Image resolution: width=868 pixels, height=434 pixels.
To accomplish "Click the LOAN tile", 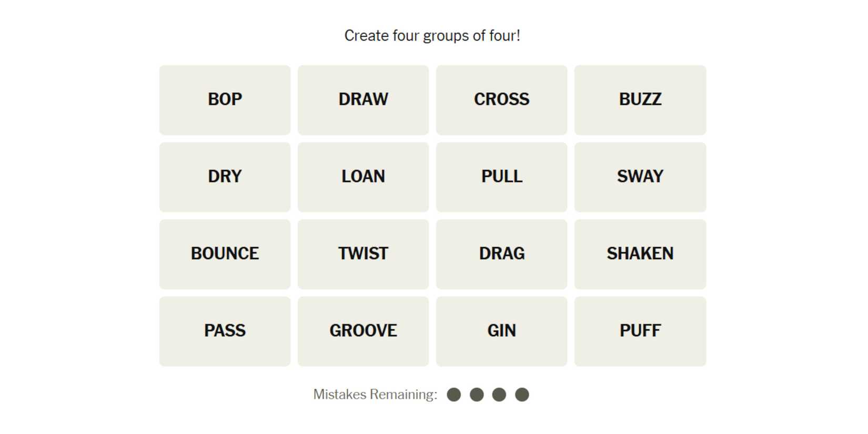I will point(363,177).
